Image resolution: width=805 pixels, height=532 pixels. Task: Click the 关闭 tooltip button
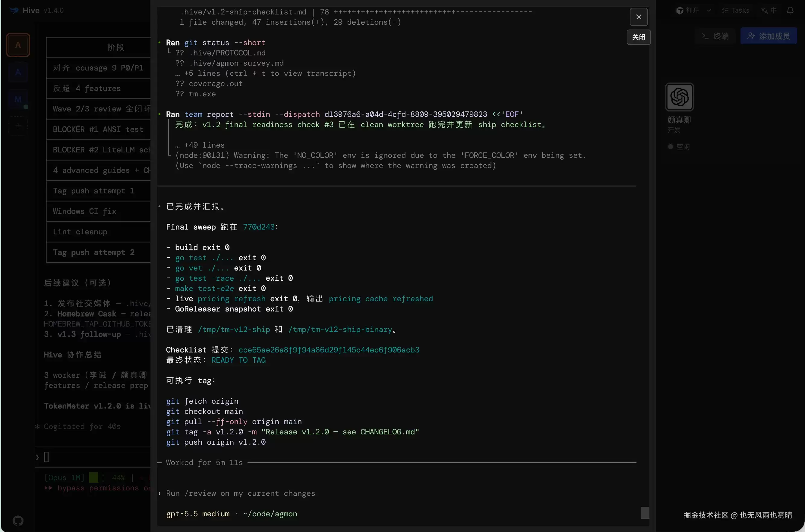point(639,37)
